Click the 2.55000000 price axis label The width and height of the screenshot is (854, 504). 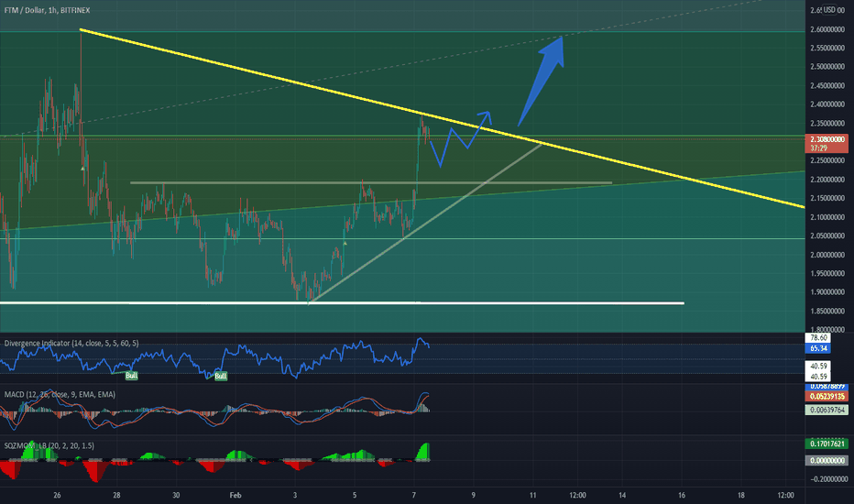[x=827, y=48]
